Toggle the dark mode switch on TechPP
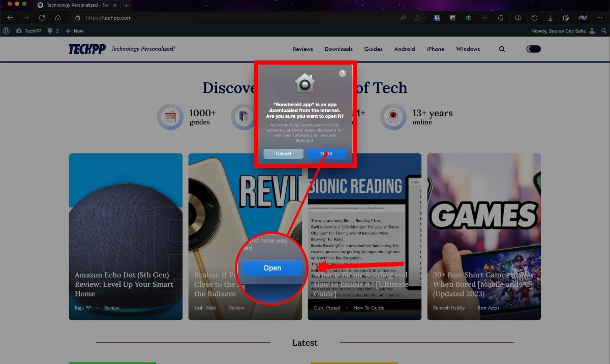This screenshot has width=610, height=364. (x=533, y=49)
